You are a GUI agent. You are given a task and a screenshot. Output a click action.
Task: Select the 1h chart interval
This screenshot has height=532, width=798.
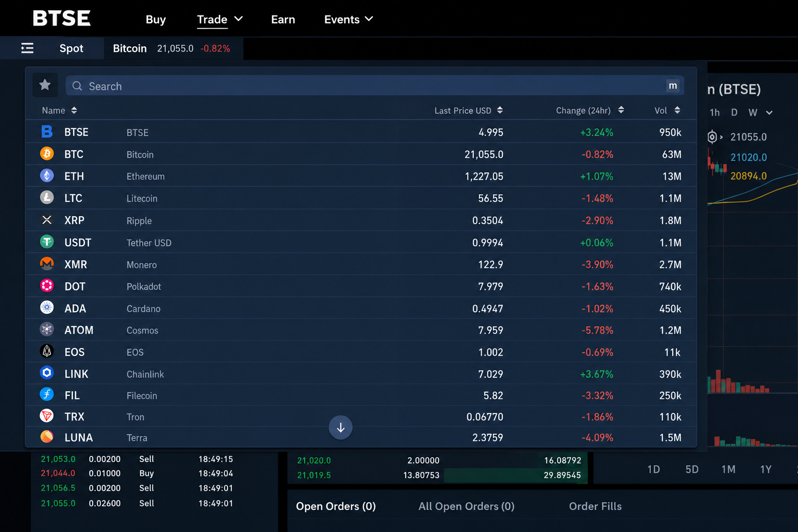[x=715, y=113]
